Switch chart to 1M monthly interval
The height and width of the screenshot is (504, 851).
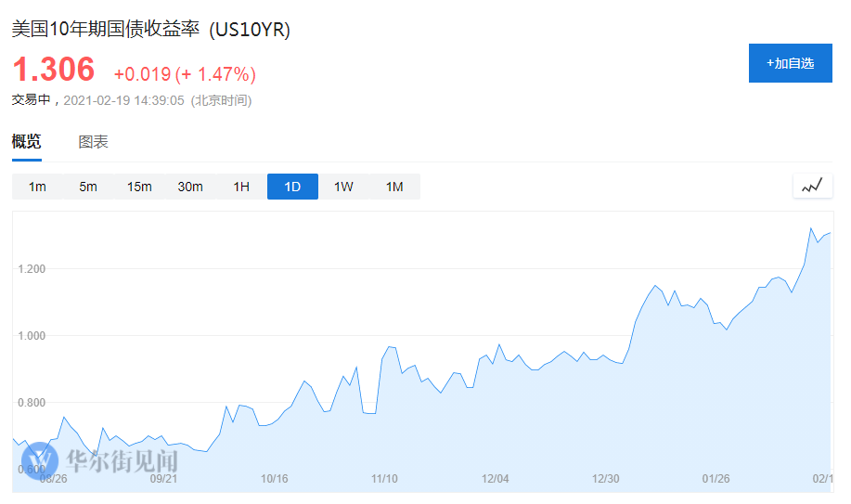394,187
